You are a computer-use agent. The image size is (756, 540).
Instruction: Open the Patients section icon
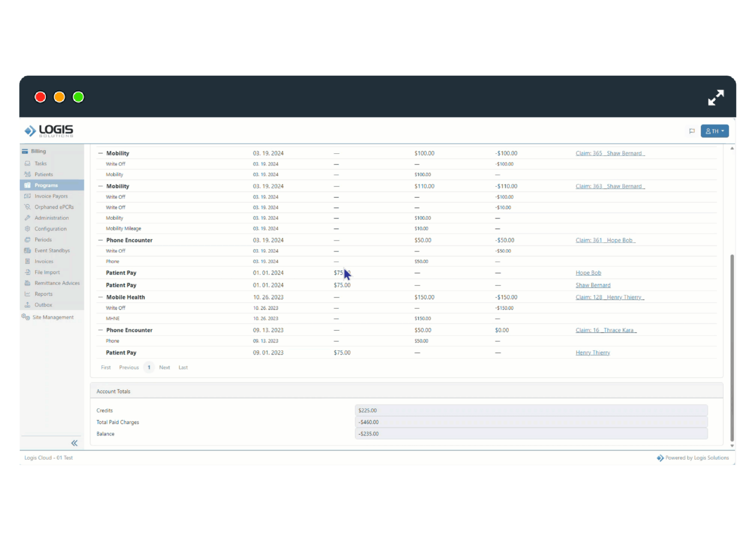click(28, 174)
